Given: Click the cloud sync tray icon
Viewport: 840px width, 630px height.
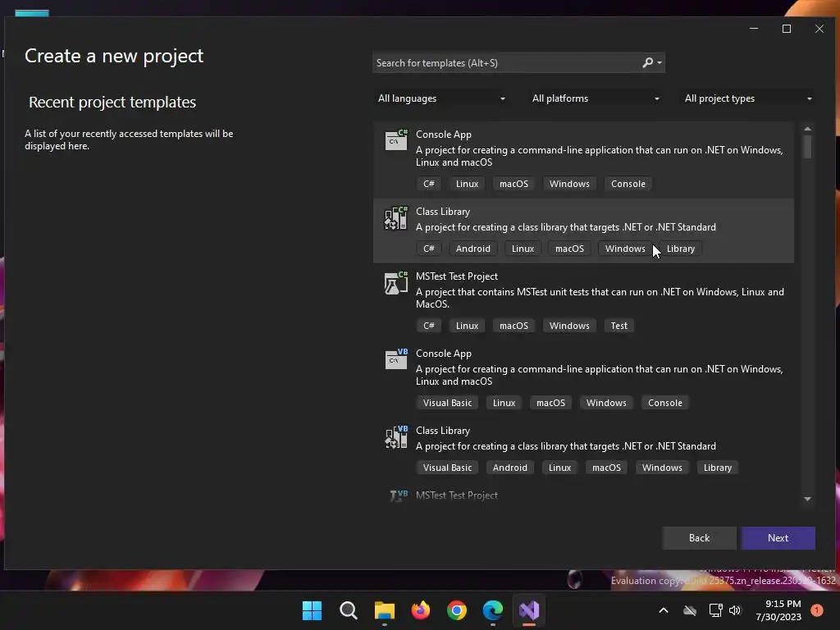Looking at the screenshot, I should (x=690, y=610).
